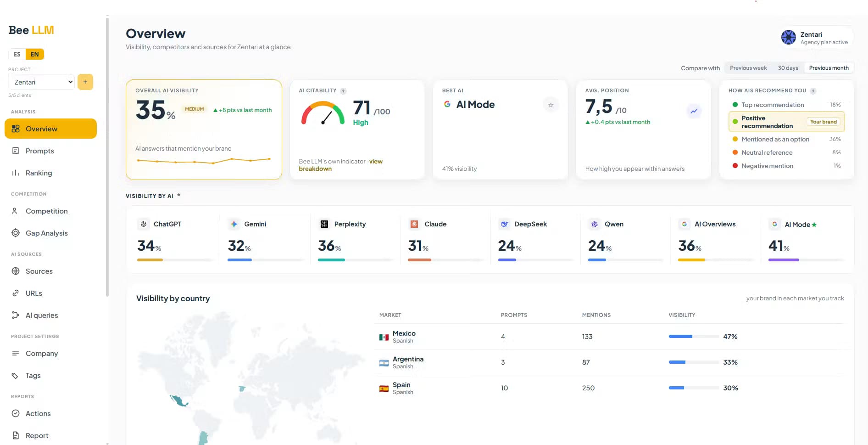The height and width of the screenshot is (445, 868).
Task: Switch language to ES
Action: click(17, 54)
